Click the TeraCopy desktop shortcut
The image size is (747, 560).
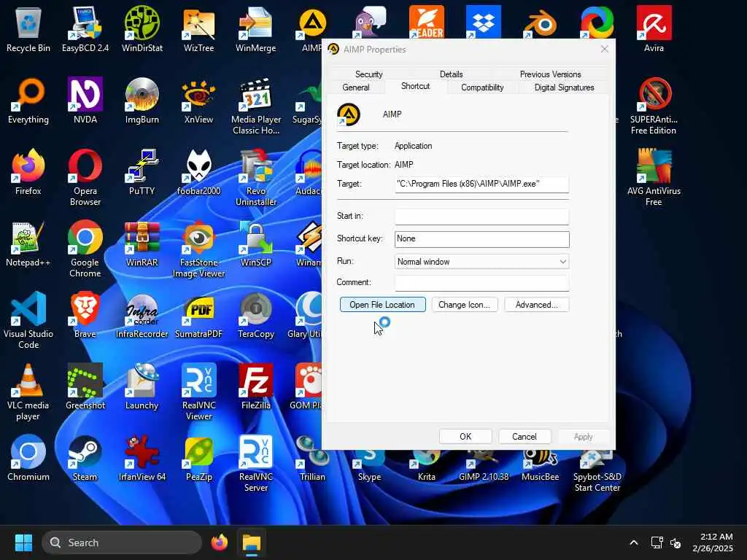[256, 315]
